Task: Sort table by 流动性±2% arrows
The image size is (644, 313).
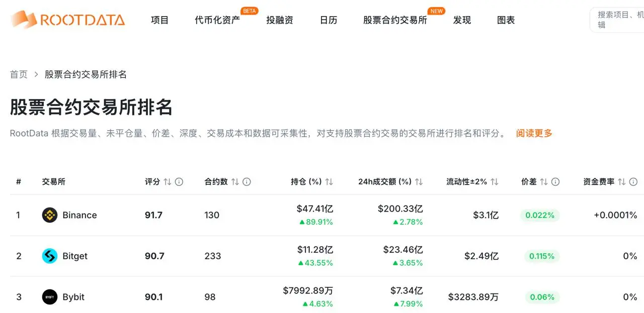Action: click(x=495, y=182)
